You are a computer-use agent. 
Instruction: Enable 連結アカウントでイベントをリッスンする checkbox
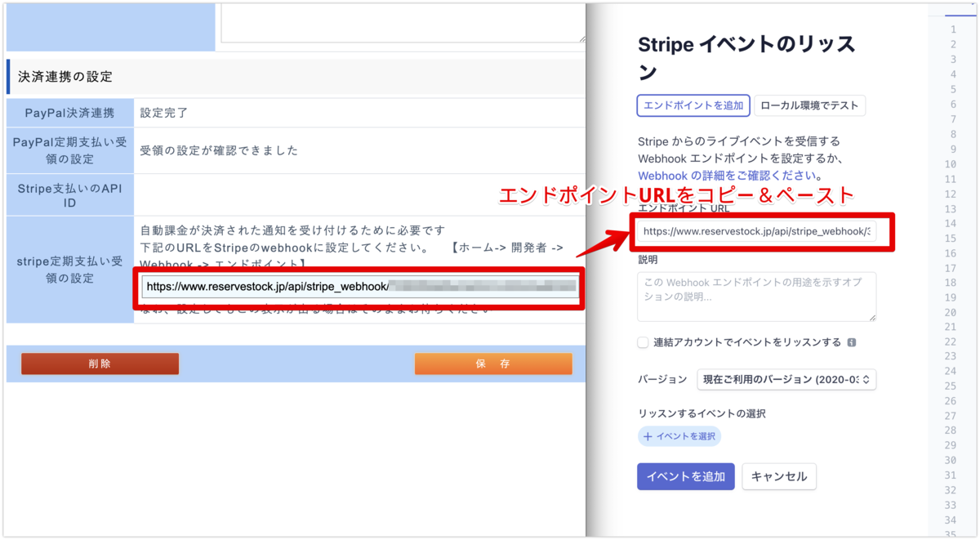[x=644, y=342]
